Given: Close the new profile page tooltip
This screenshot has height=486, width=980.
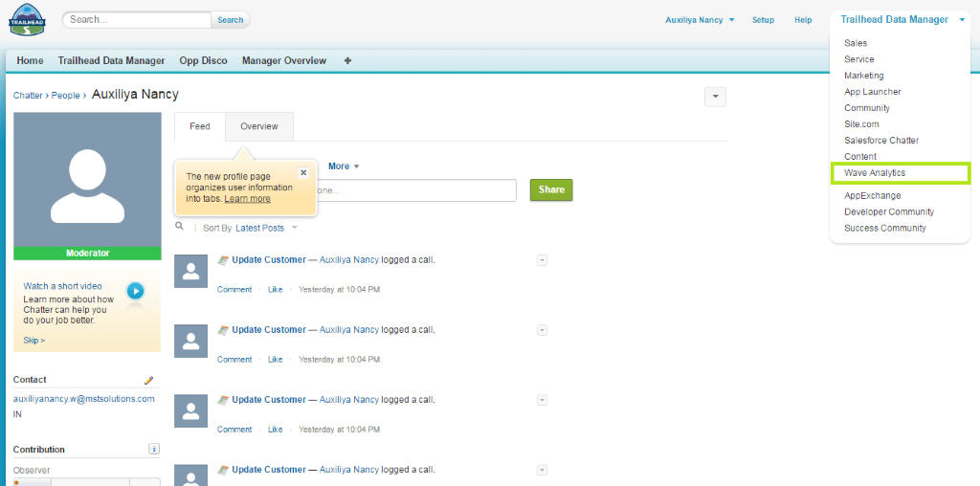Looking at the screenshot, I should click(303, 172).
